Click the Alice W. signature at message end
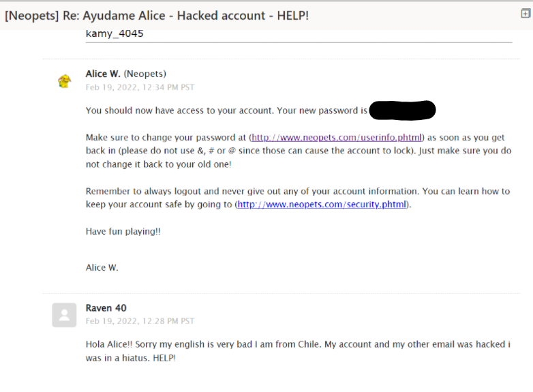 pyautogui.click(x=102, y=267)
